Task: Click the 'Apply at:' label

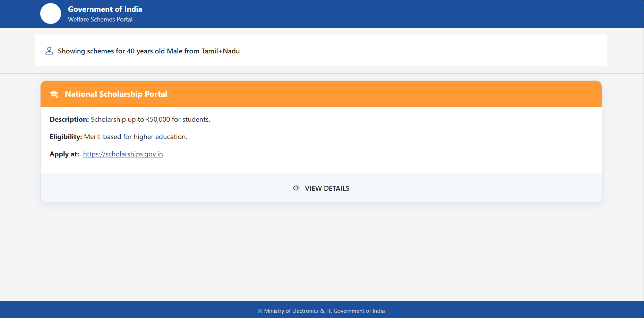Action: click(x=64, y=154)
